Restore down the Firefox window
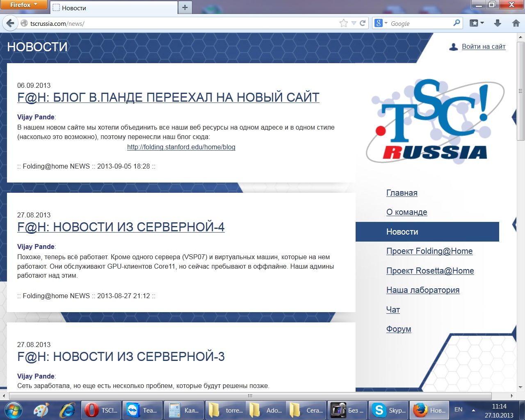The width and height of the screenshot is (525, 420). coord(493,5)
